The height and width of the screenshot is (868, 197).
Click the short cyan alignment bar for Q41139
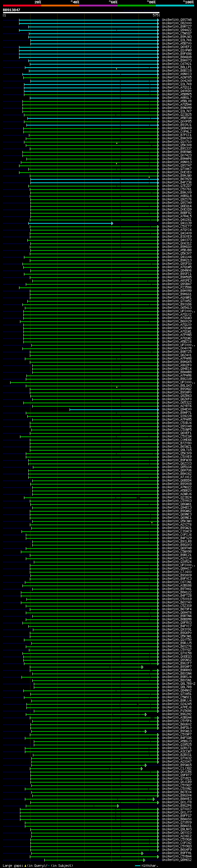click(x=71, y=224)
